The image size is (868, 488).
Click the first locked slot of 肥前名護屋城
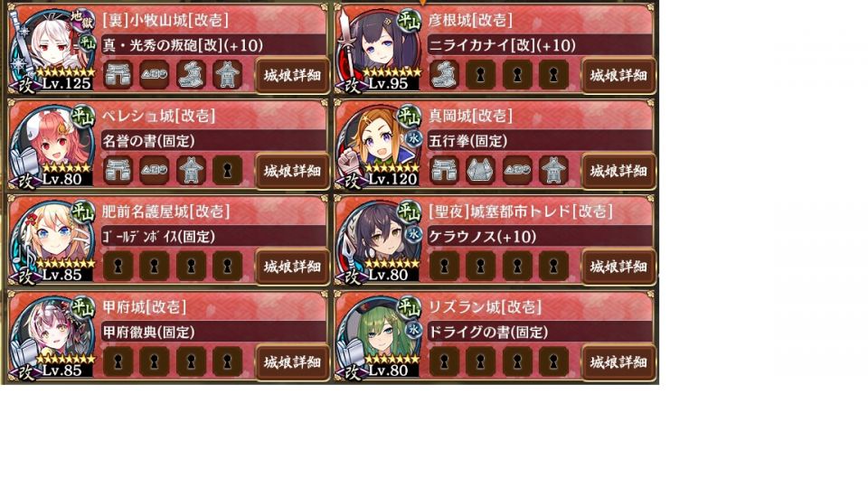(118, 266)
